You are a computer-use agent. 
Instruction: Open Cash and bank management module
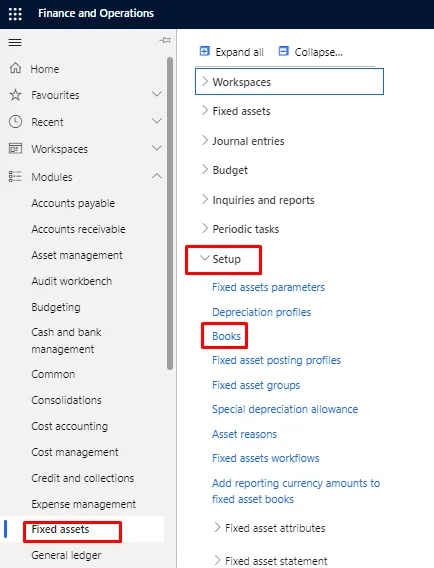tap(67, 341)
